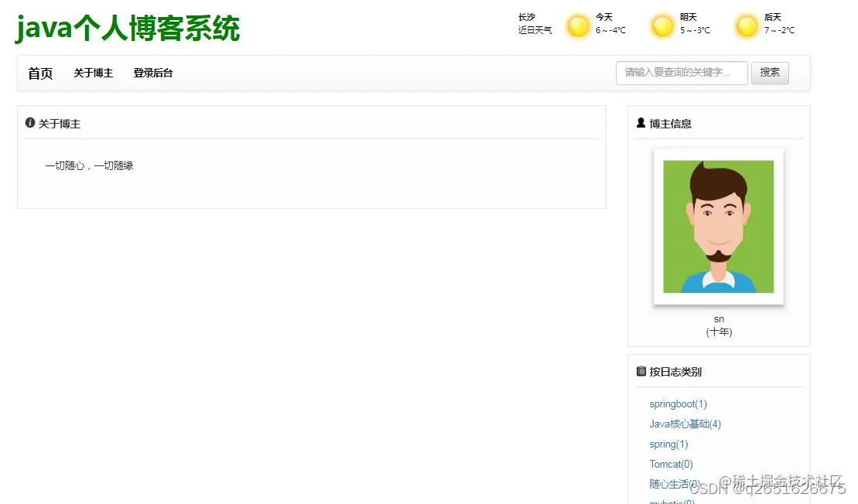Image resolution: width=858 pixels, height=504 pixels.
Task: Go to 登录后台 in the navbar
Action: tap(153, 73)
